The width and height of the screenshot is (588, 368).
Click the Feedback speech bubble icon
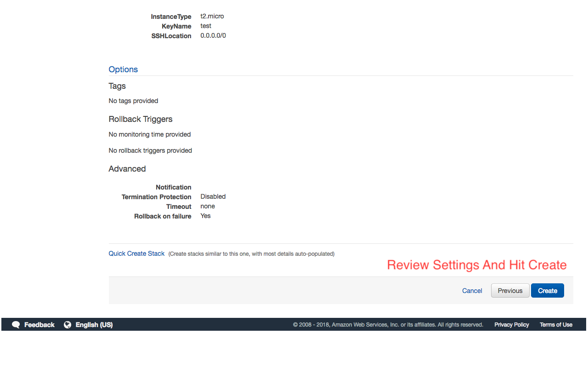[16, 325]
